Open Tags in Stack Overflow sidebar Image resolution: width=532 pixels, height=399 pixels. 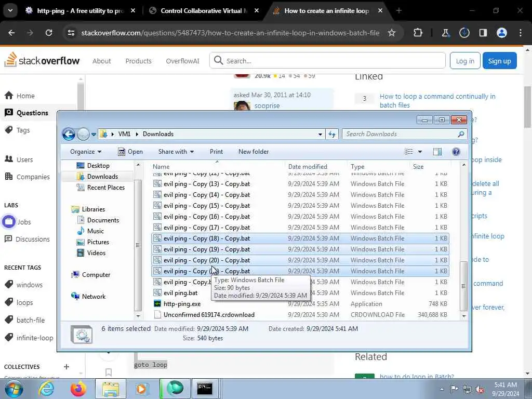17,130
